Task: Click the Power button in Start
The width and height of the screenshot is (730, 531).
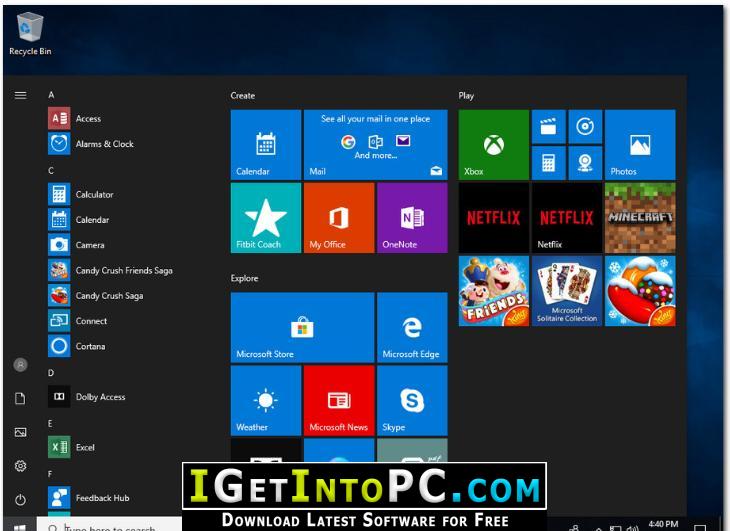Action: [x=20, y=500]
